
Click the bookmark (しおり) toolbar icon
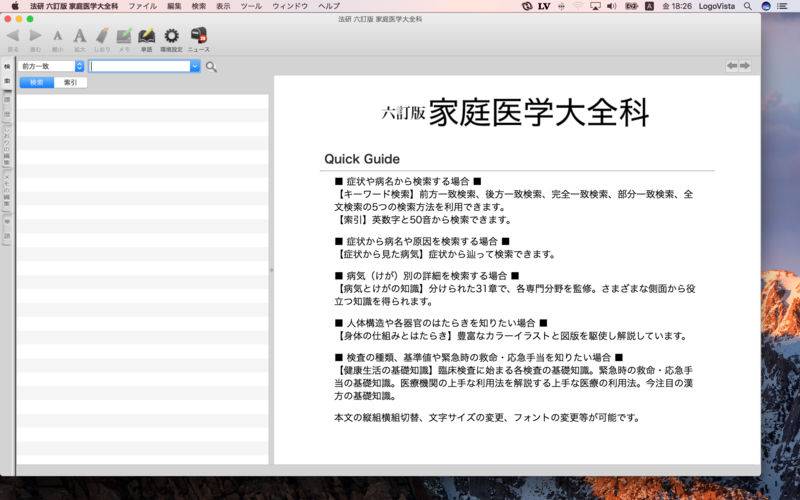pyautogui.click(x=102, y=36)
